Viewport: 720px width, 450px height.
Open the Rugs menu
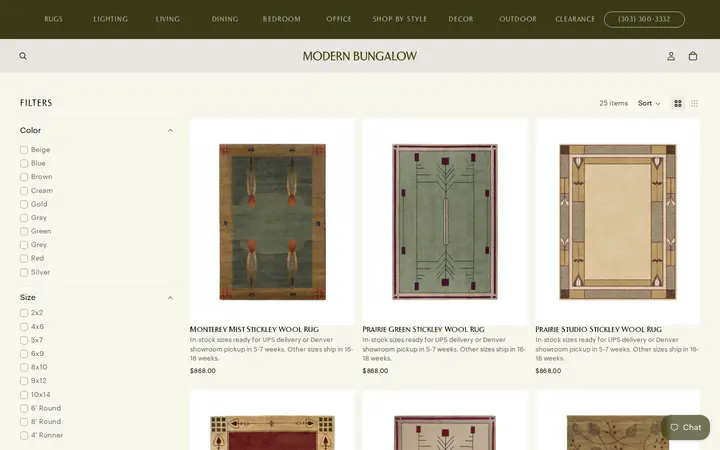point(53,19)
